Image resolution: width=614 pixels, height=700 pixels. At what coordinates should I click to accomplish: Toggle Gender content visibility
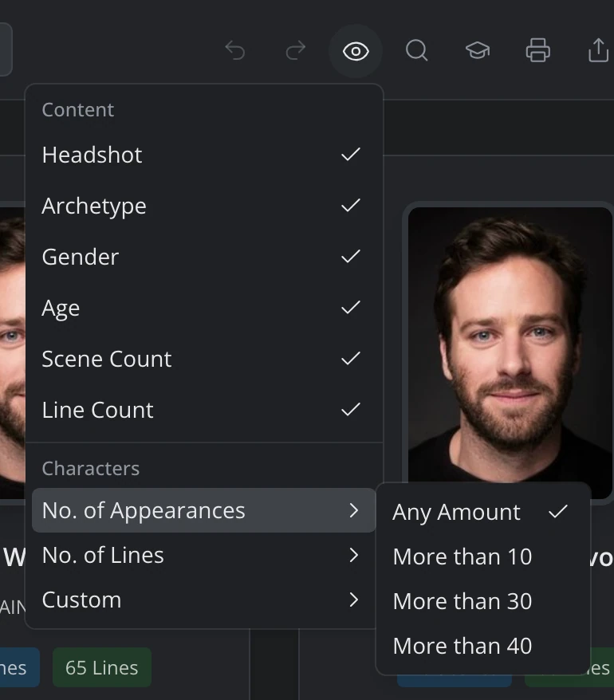204,257
